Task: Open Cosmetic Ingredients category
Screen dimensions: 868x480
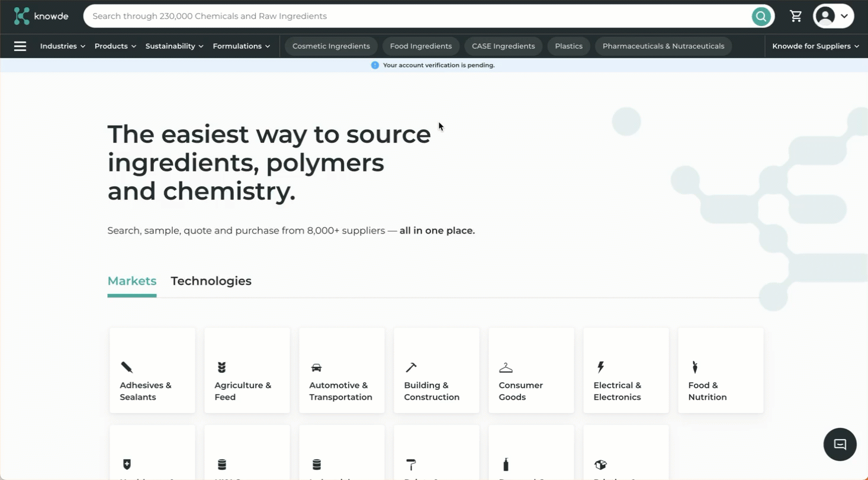Action: coord(331,46)
